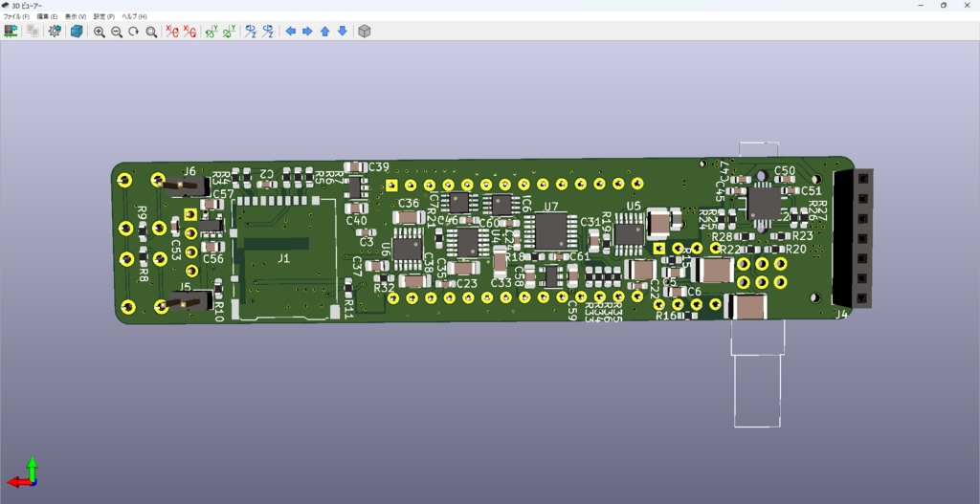Viewport: 980px width, 504px height.
Task: Move board up with blue arrow
Action: pyautogui.click(x=325, y=32)
